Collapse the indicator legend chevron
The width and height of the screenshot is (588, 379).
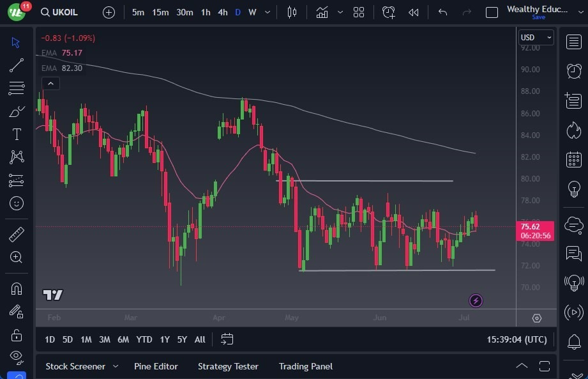click(x=50, y=83)
